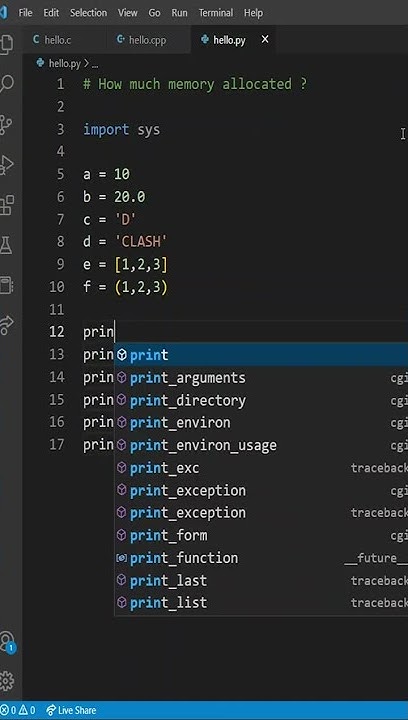This screenshot has height=720, width=408.
Task: Close the hello.py tab
Action: [x=265, y=40]
